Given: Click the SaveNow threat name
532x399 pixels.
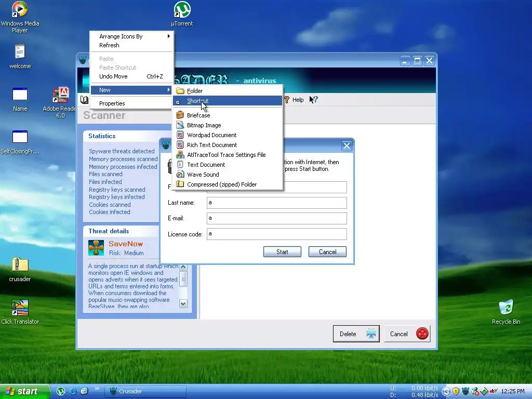Looking at the screenshot, I should [x=126, y=244].
